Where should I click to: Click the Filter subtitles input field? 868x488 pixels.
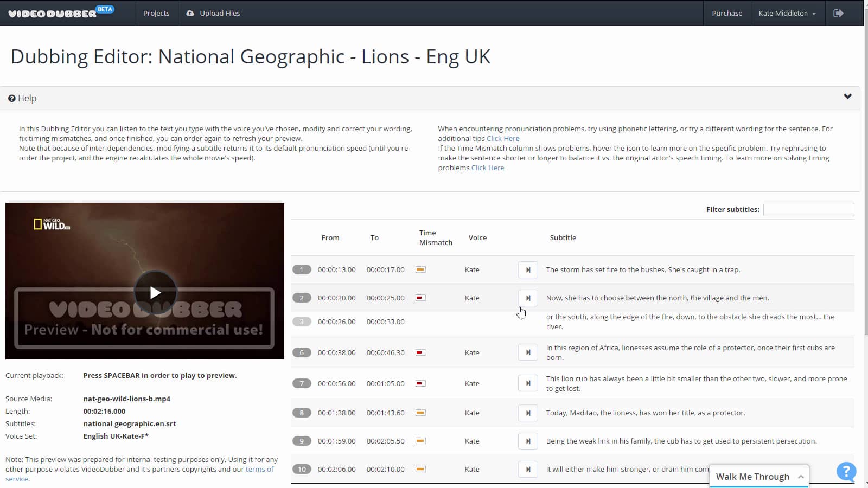tap(808, 209)
